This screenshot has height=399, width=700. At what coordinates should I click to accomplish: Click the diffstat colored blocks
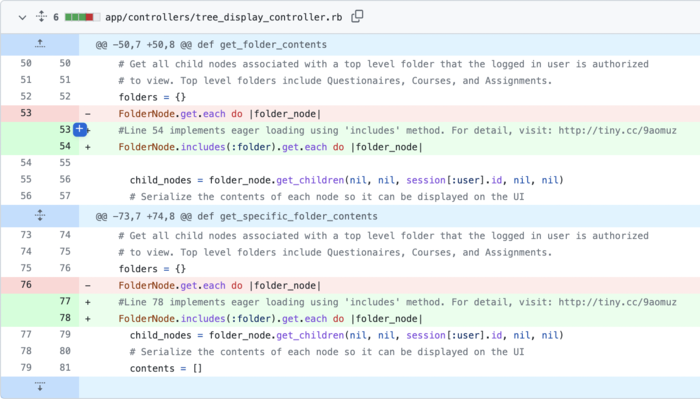[82, 17]
